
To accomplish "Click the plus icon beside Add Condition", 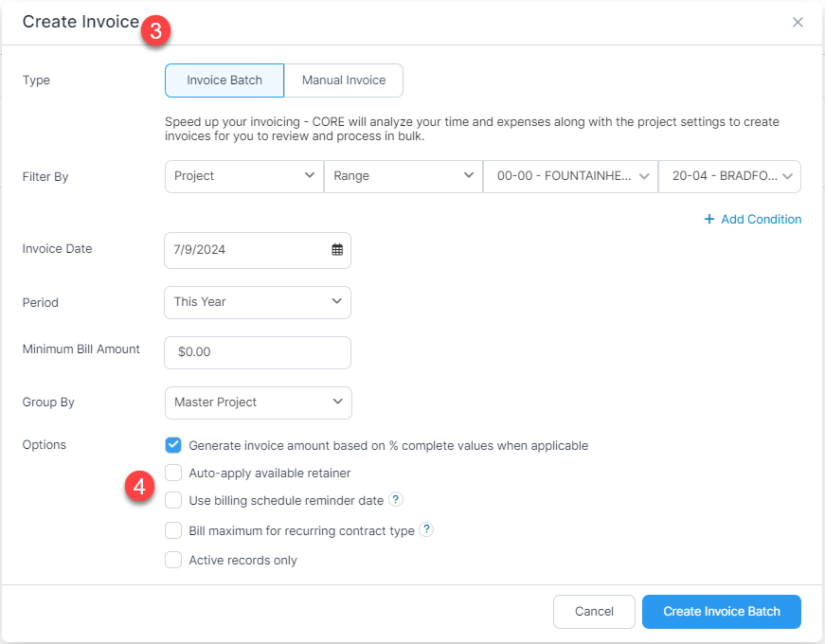I will click(x=709, y=219).
